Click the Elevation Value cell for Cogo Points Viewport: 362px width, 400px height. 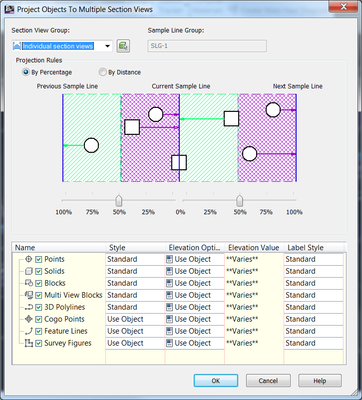[x=254, y=319]
